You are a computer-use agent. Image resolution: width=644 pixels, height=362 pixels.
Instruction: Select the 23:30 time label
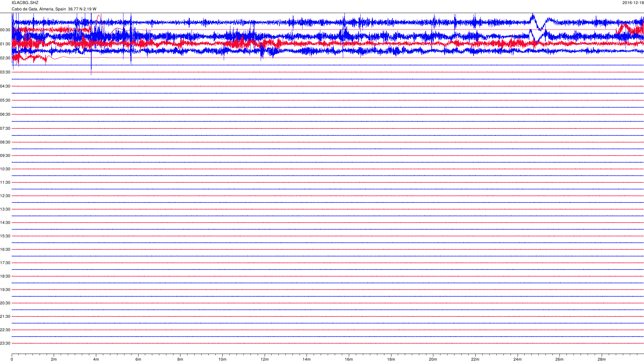(x=5, y=343)
